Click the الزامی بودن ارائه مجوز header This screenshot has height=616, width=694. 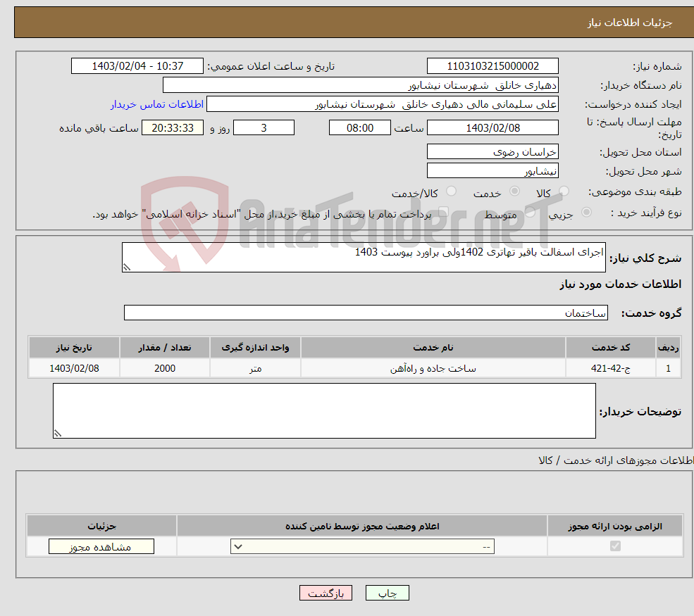pyautogui.click(x=615, y=526)
